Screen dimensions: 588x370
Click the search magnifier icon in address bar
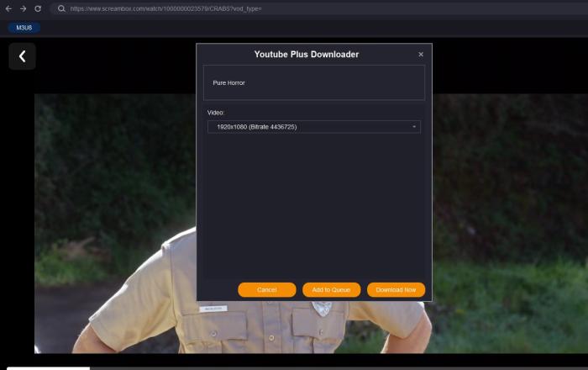coord(61,8)
